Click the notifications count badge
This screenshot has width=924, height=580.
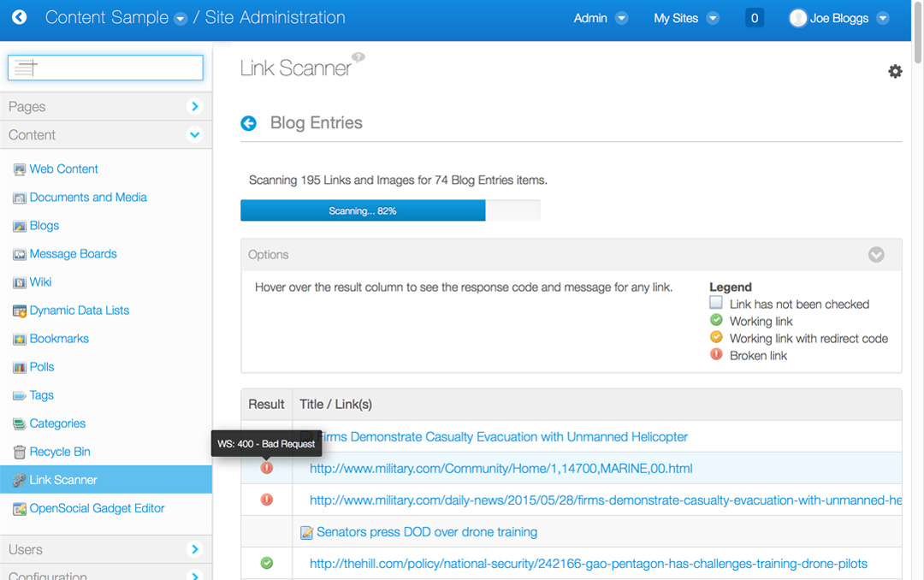click(755, 18)
